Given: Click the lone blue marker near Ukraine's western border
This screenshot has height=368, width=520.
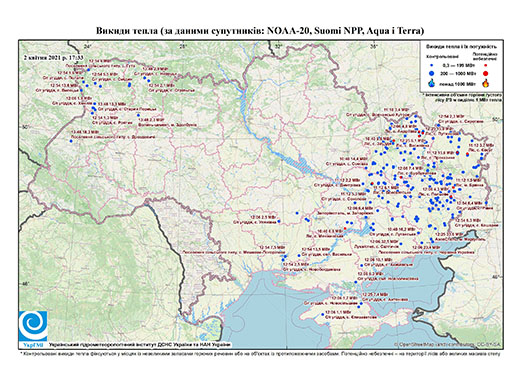Looking at the screenshot, I should point(71,141).
